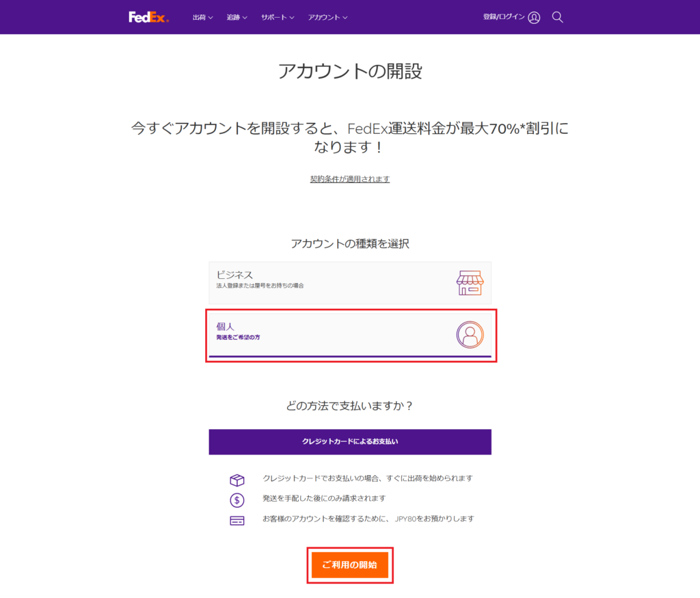700x598 pixels.
Task: Select the 個人 account type option
Action: pyautogui.click(x=350, y=335)
